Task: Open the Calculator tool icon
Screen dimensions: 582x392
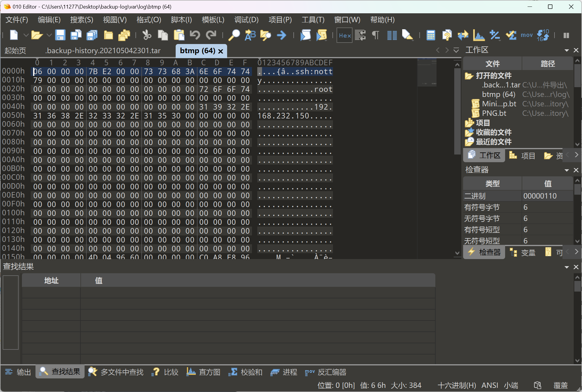Action: coord(431,35)
